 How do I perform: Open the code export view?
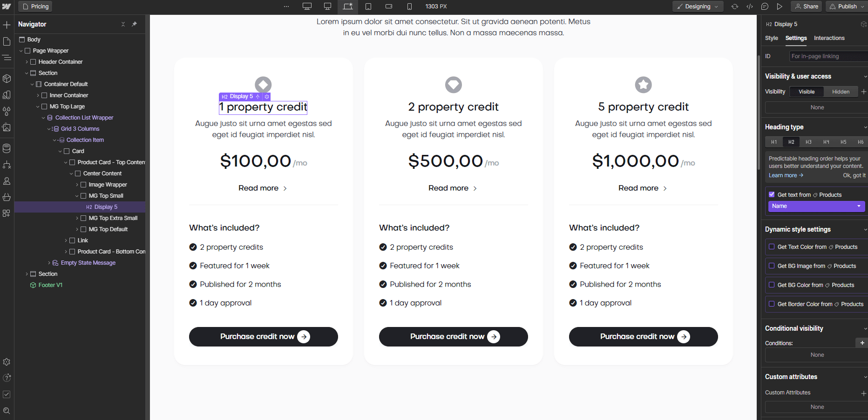750,7
